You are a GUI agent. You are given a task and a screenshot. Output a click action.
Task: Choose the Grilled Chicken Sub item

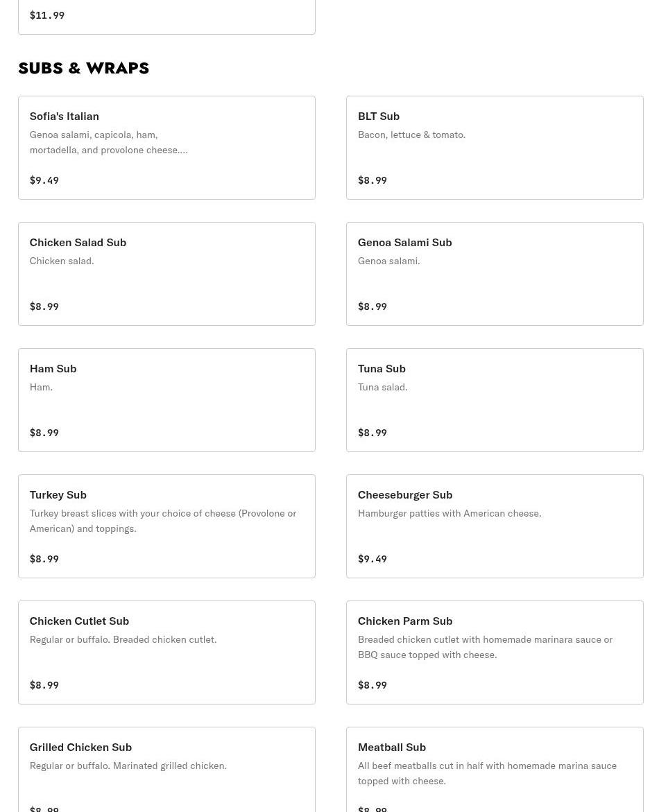[166, 770]
